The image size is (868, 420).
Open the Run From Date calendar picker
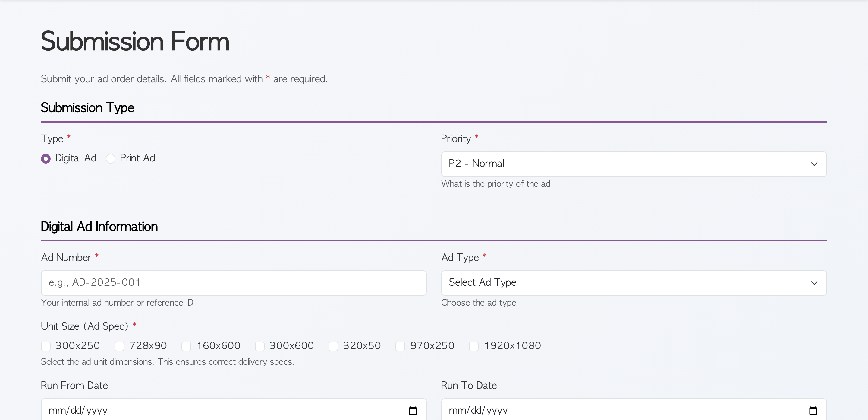[x=413, y=410]
